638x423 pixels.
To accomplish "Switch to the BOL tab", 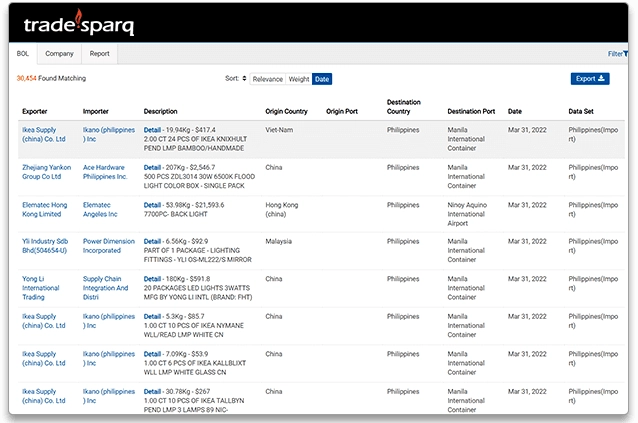I will [23, 54].
